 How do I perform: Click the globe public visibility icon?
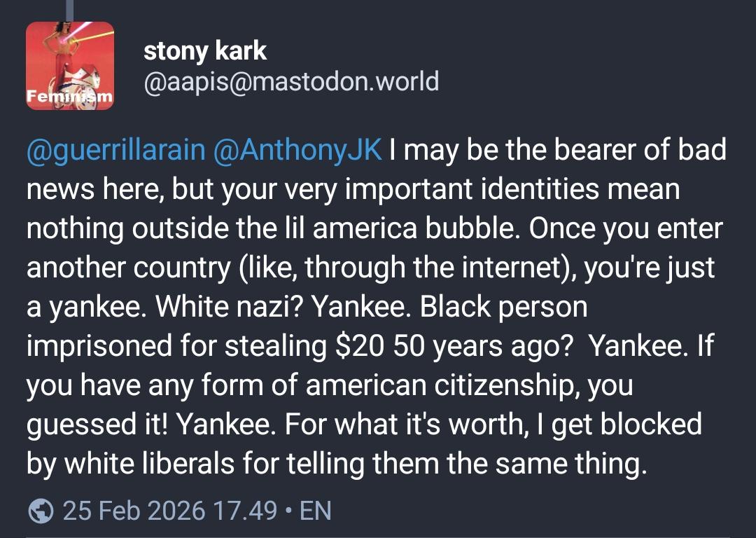coord(41,510)
